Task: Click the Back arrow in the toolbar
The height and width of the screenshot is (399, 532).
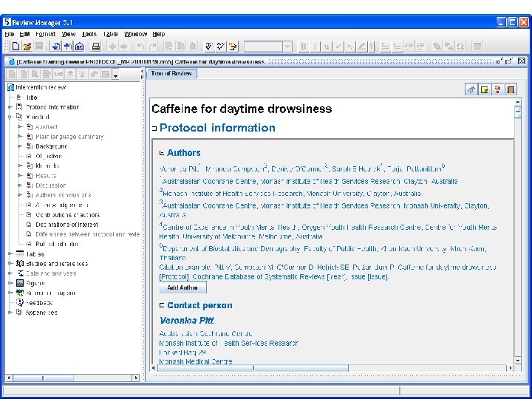Action: pyautogui.click(x=112, y=47)
